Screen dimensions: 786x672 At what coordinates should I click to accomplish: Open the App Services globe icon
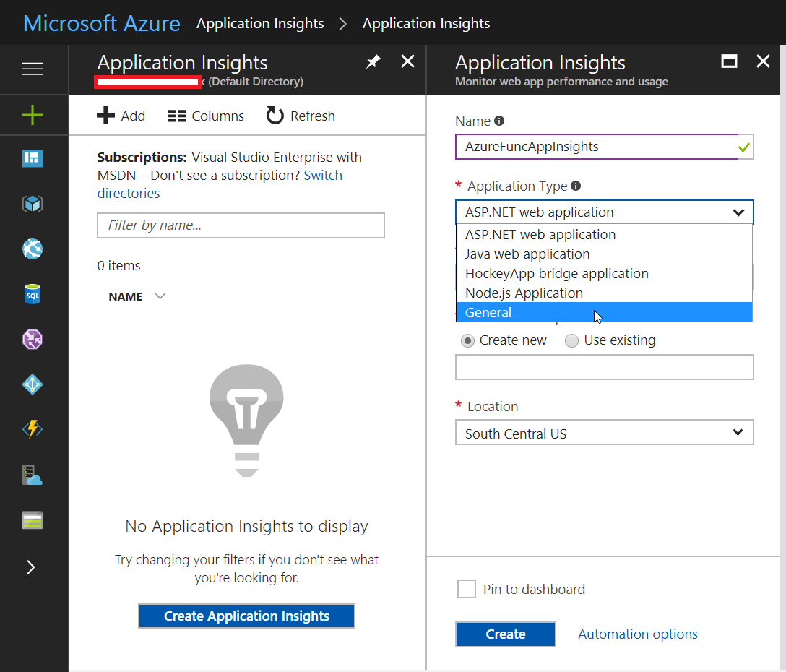coord(33,249)
